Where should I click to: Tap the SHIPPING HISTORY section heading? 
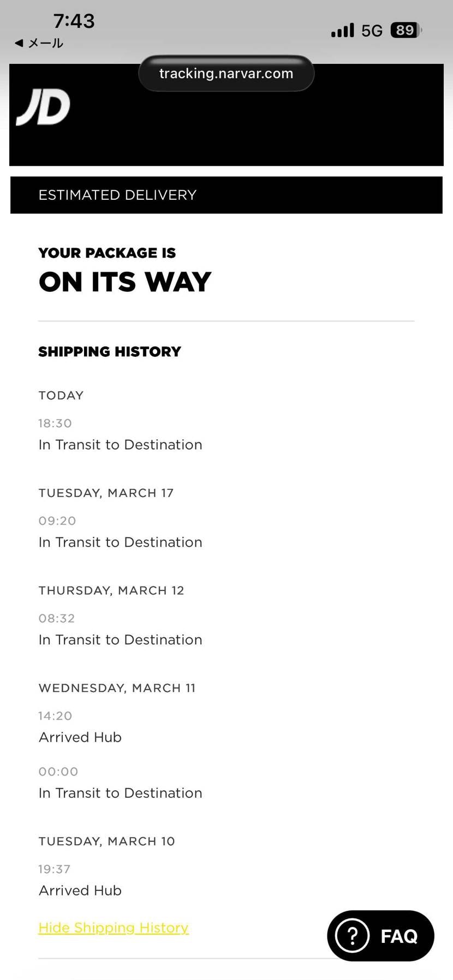[x=110, y=351]
